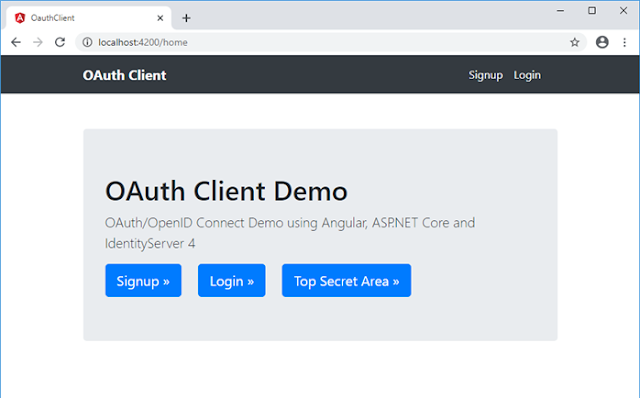This screenshot has height=398, width=640.
Task: Select the OauthClient browser tab
Action: point(89,18)
